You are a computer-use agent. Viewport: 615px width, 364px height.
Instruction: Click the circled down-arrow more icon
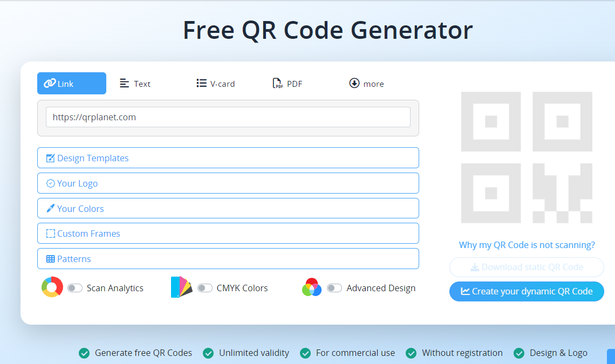coord(354,83)
